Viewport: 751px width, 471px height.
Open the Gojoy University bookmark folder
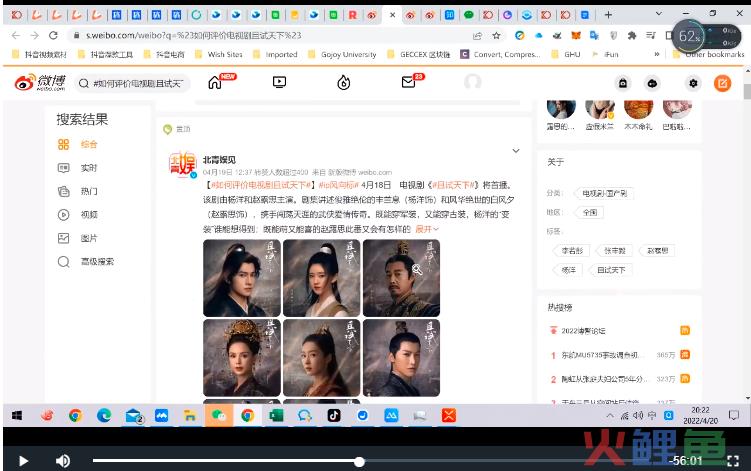tap(343, 54)
